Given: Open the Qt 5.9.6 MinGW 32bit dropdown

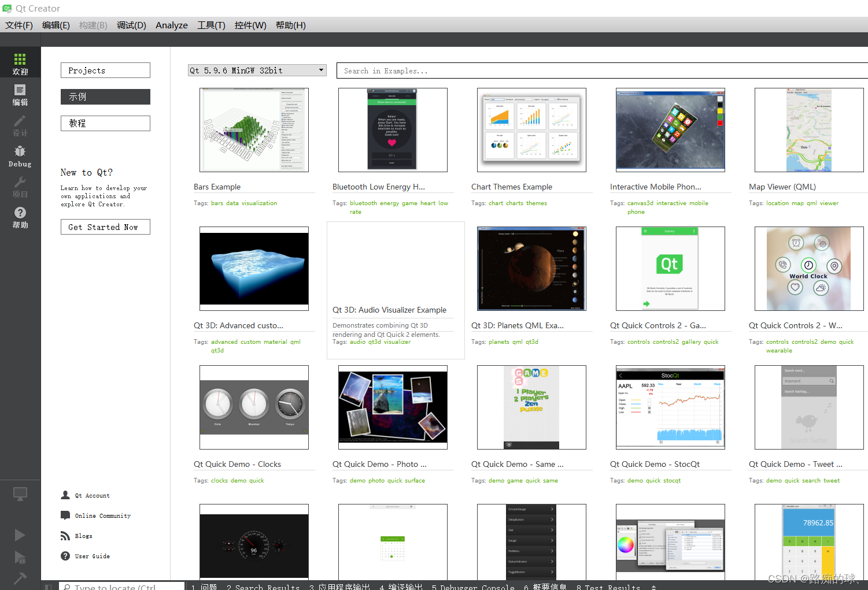Looking at the screenshot, I should pos(257,70).
